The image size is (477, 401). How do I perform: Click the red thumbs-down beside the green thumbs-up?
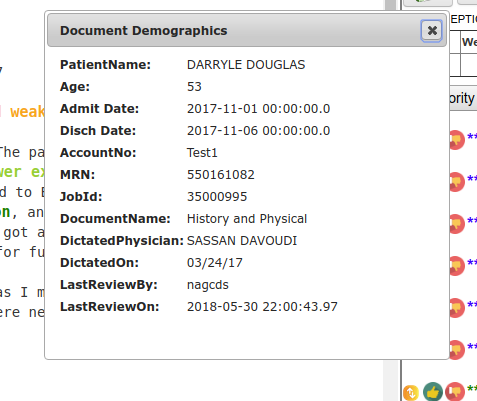coord(455,392)
